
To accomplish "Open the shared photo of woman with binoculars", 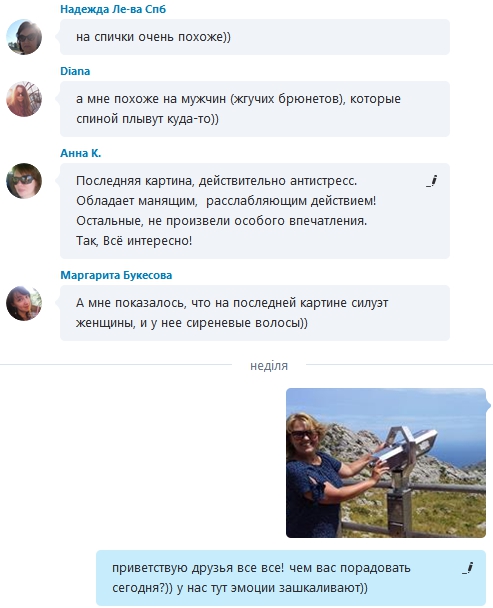I will point(386,463).
